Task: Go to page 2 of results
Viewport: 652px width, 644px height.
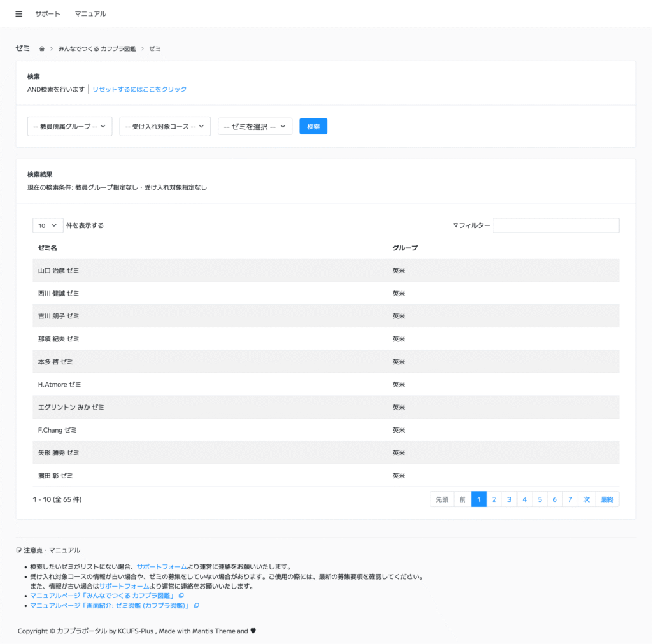Action: (494, 499)
